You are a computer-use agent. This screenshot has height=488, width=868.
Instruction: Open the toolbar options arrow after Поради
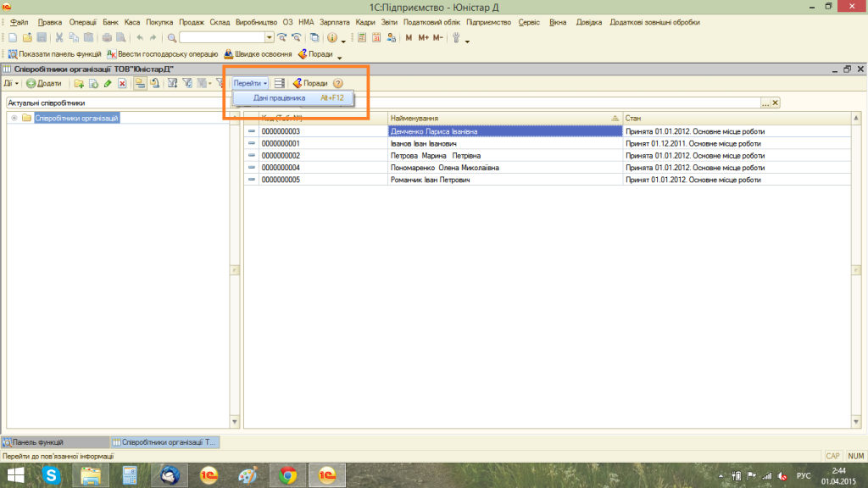point(339,57)
